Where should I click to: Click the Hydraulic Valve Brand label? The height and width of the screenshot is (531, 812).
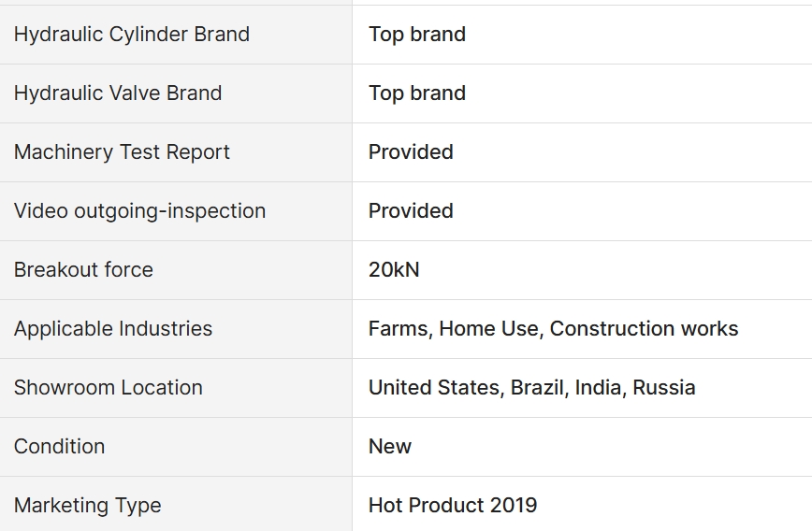pos(118,93)
